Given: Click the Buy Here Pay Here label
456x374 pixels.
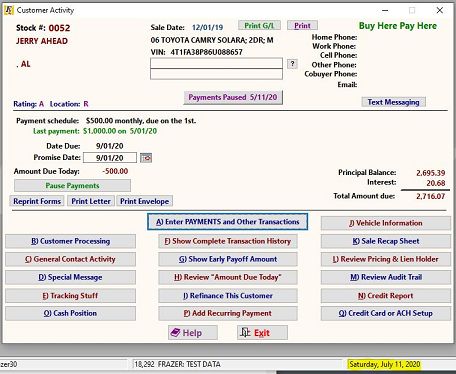Looking at the screenshot, I should (x=398, y=26).
